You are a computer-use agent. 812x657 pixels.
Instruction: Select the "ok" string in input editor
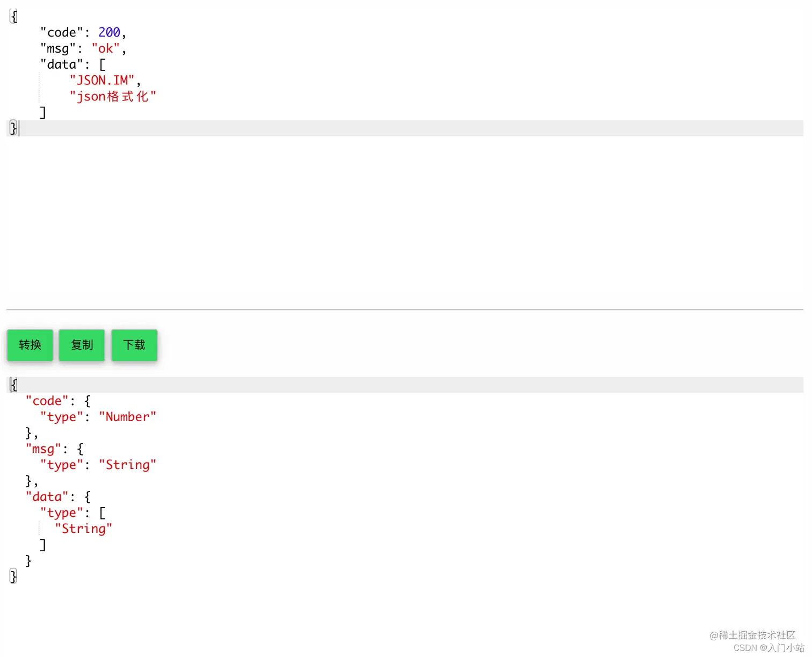(x=105, y=49)
